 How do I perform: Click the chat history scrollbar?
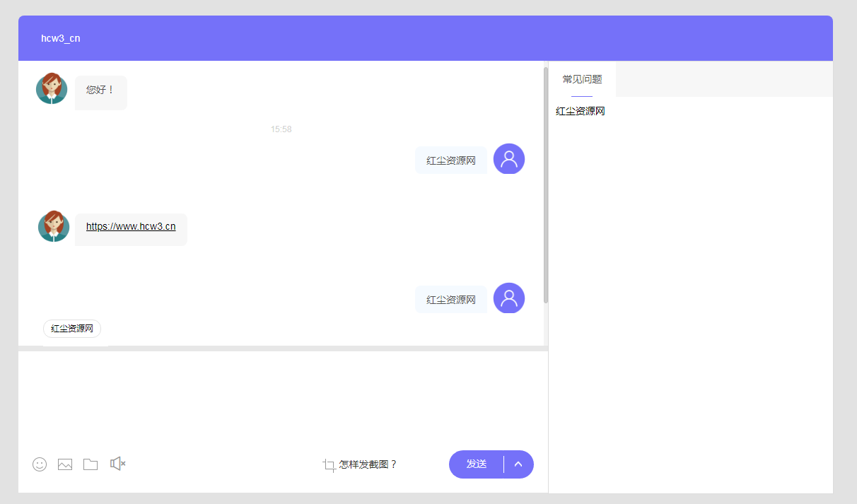[546, 185]
